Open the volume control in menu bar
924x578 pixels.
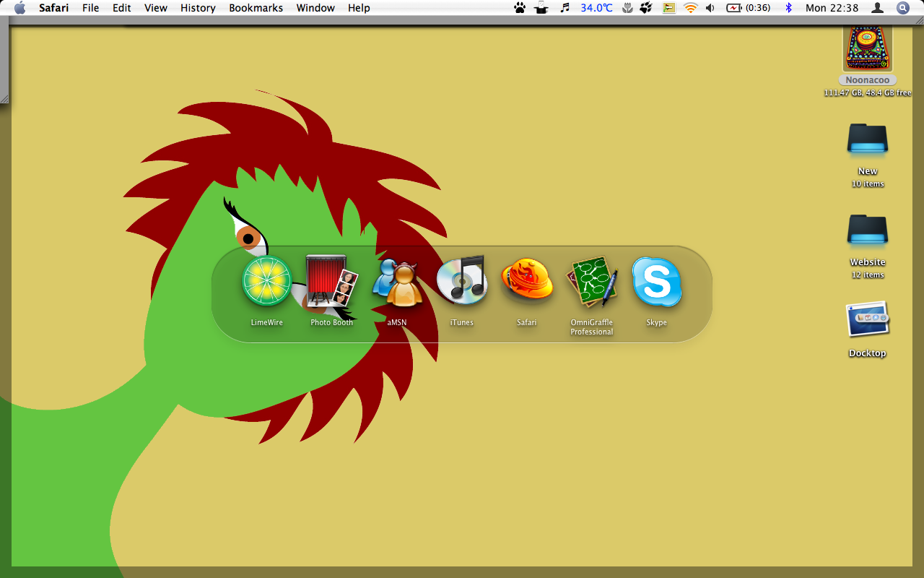coord(710,8)
